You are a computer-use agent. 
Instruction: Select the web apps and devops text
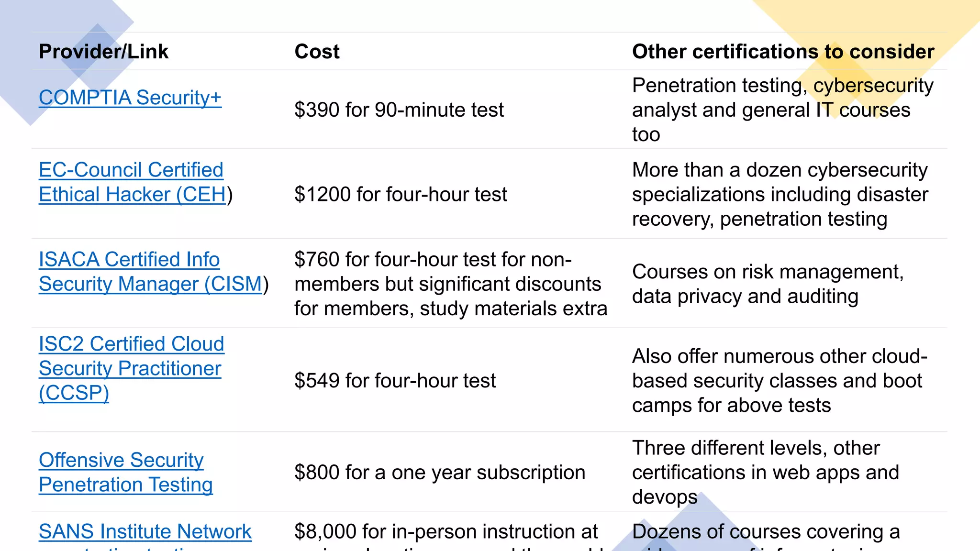(x=765, y=473)
